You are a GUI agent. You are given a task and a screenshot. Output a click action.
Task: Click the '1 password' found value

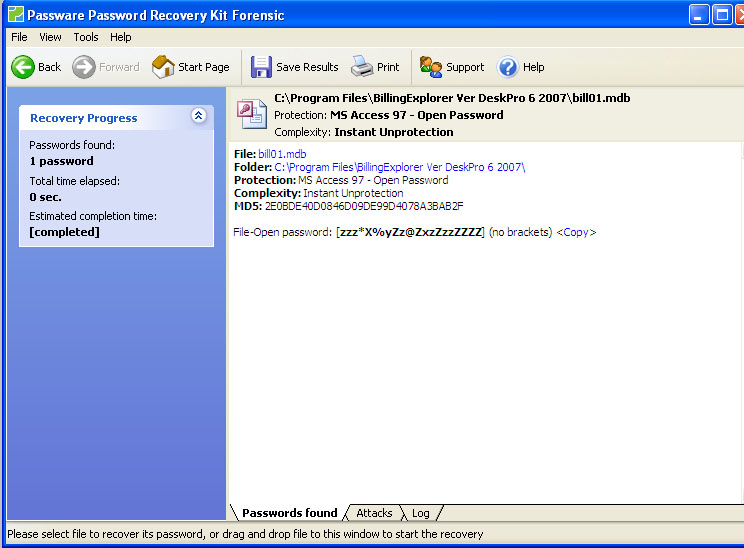(x=61, y=161)
